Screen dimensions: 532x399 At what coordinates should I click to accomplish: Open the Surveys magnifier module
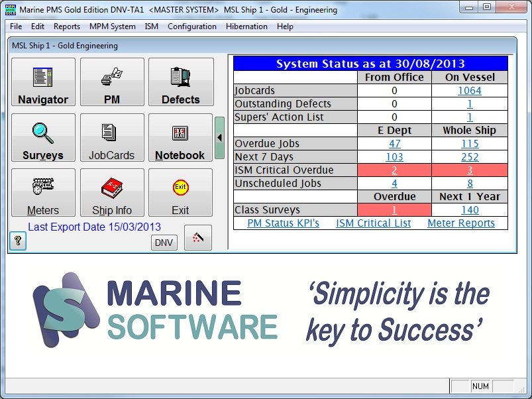coord(43,137)
